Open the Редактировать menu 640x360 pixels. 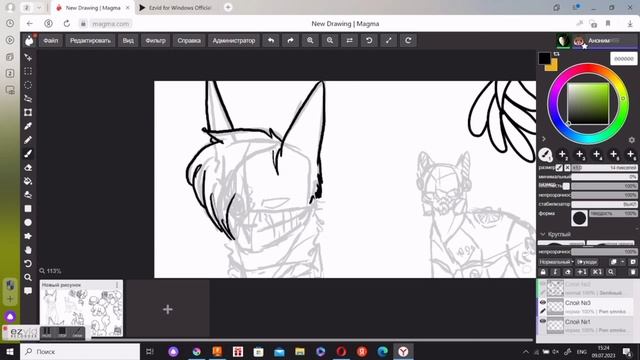(90, 40)
